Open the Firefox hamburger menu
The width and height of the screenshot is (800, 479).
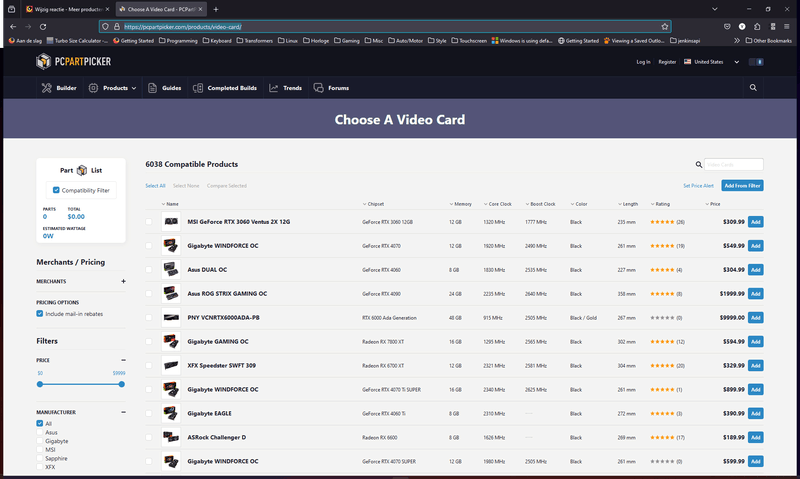point(787,27)
